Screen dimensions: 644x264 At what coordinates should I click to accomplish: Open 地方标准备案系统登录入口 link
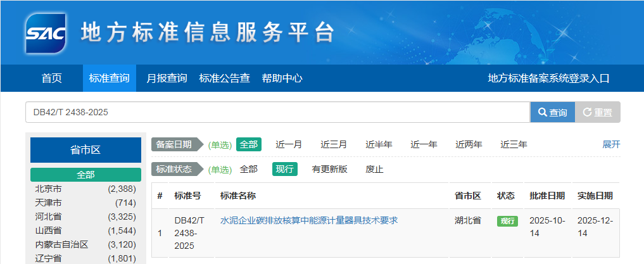pyautogui.click(x=548, y=79)
